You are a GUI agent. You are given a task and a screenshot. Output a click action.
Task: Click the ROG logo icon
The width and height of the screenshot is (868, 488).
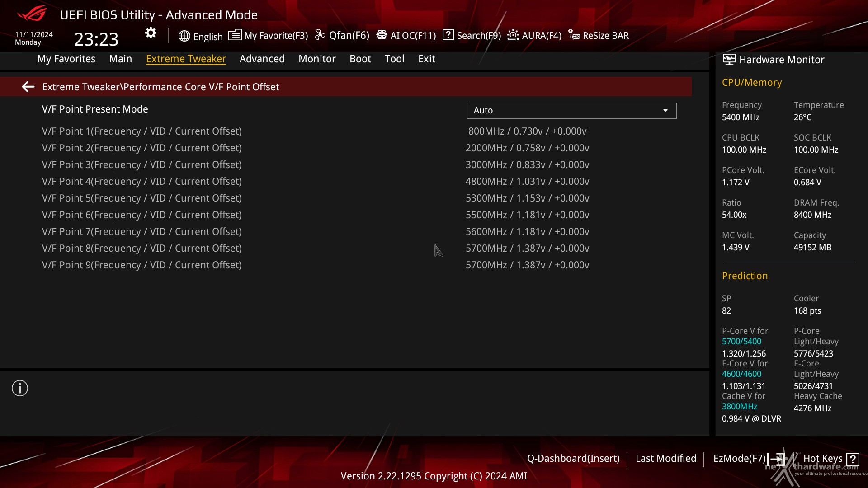pos(32,14)
